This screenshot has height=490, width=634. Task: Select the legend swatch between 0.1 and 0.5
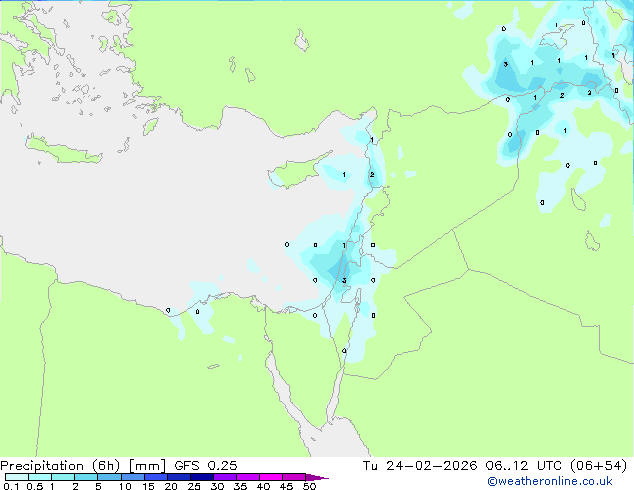tap(17, 477)
